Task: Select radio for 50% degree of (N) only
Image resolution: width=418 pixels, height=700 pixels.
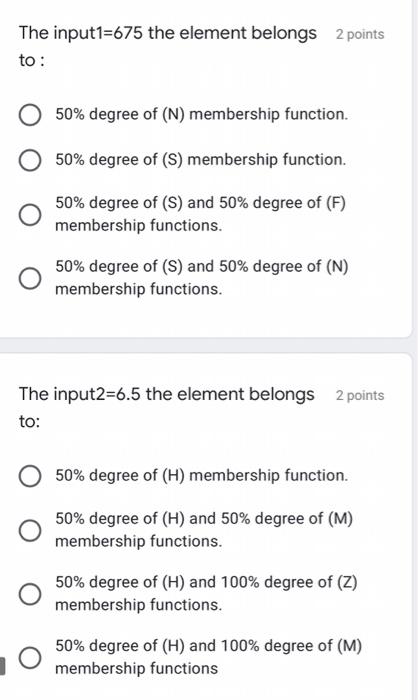Action: (30, 115)
